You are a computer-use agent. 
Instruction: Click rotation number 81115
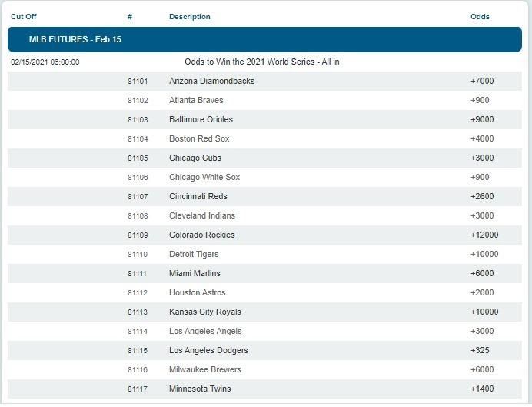point(138,351)
